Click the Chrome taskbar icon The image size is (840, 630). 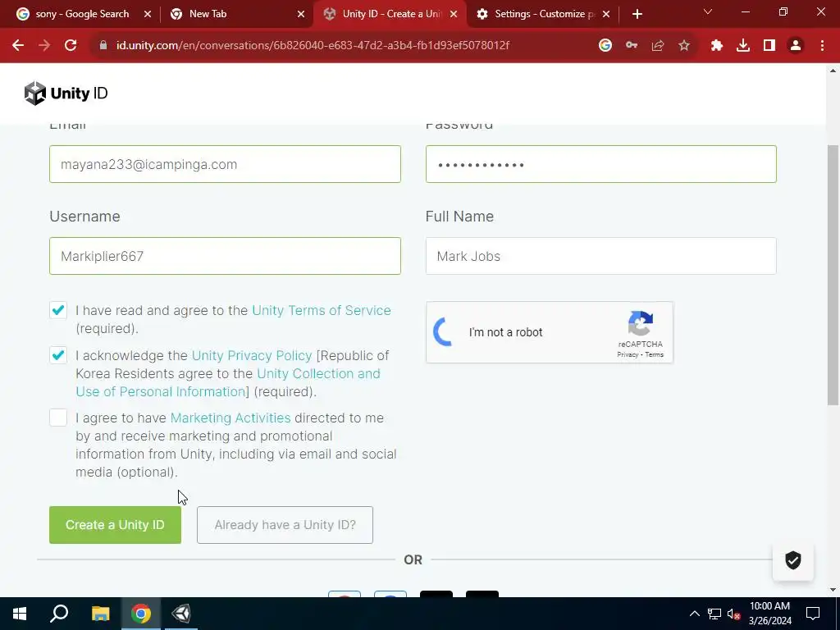pyautogui.click(x=141, y=614)
